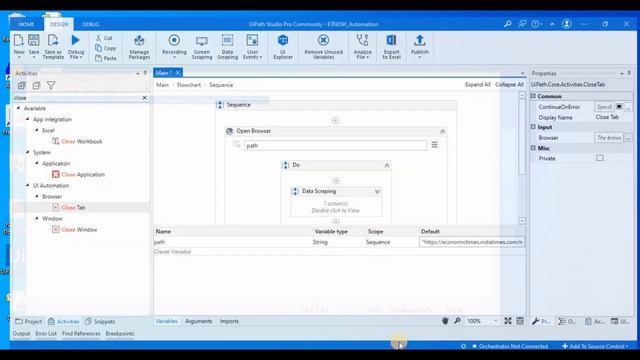Paste from clipboard in ribbon
Viewport: 640px width, 360px height.
click(106, 58)
